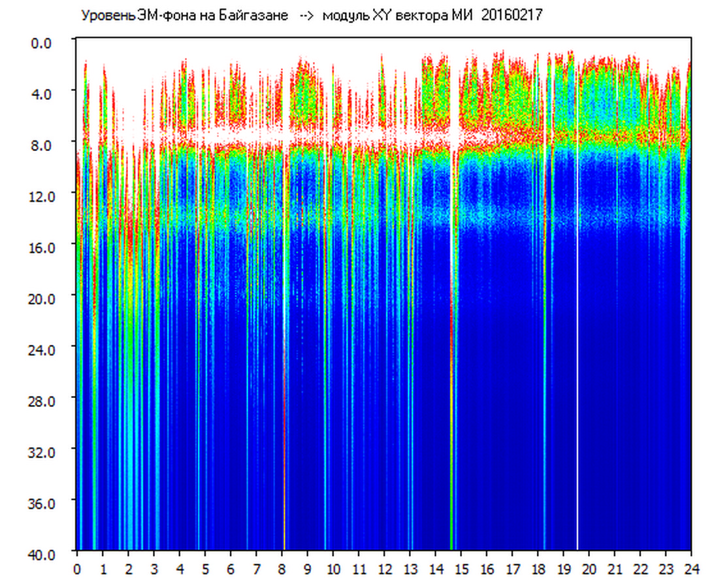The image size is (716, 588).
Task: Click the chart title text at the top
Action: 311,16
